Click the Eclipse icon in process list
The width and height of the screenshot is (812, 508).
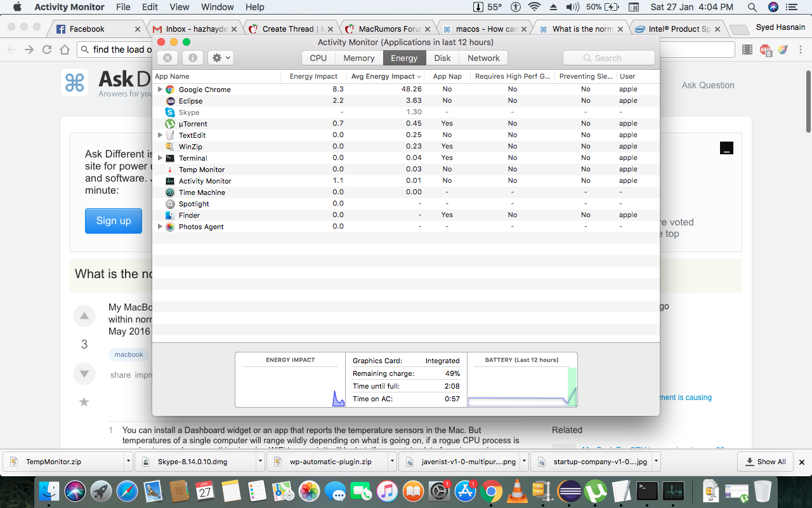(170, 101)
